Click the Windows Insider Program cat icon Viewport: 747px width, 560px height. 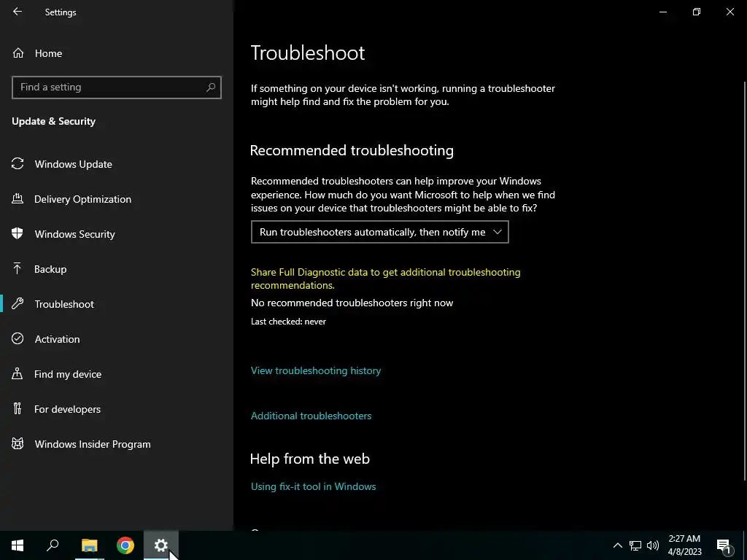coord(18,444)
